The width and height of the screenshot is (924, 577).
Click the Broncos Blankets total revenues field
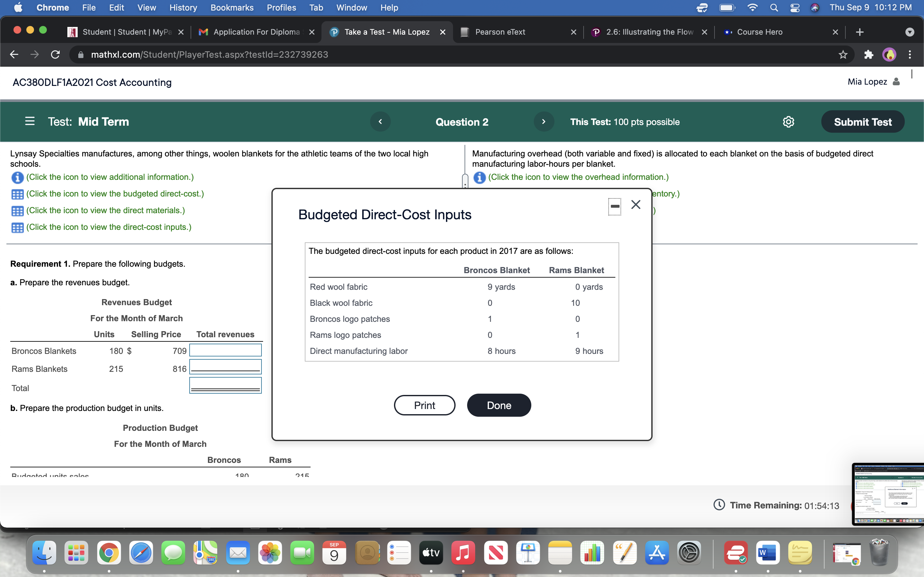pyautogui.click(x=225, y=350)
